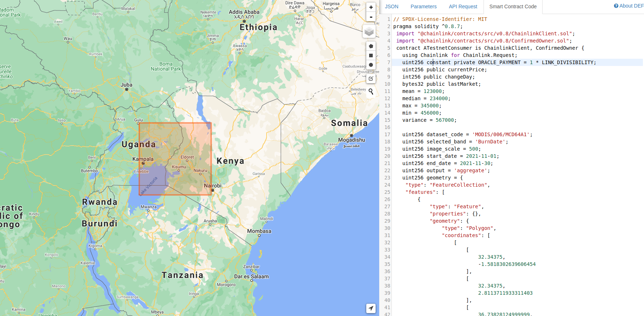Click the locate arrow icon on map

pyautogui.click(x=371, y=308)
